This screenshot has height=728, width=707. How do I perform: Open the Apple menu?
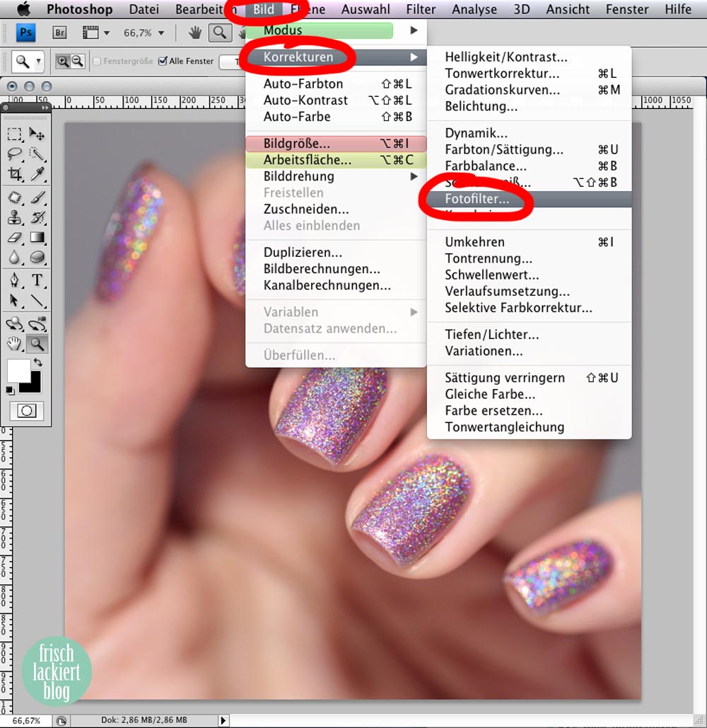23,8
